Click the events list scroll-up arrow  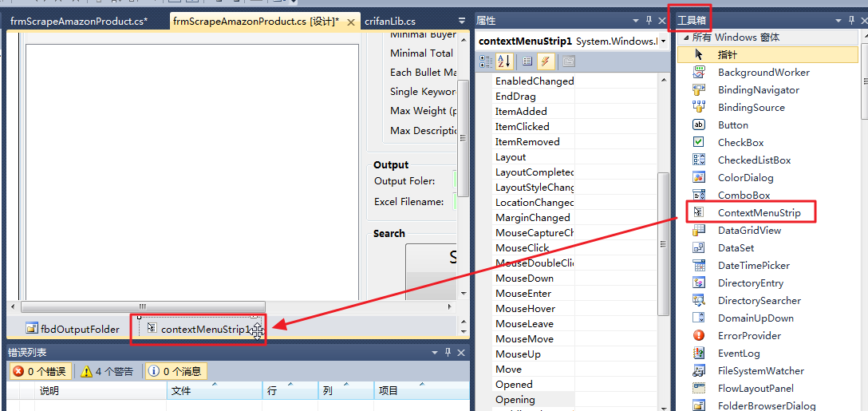(x=663, y=80)
